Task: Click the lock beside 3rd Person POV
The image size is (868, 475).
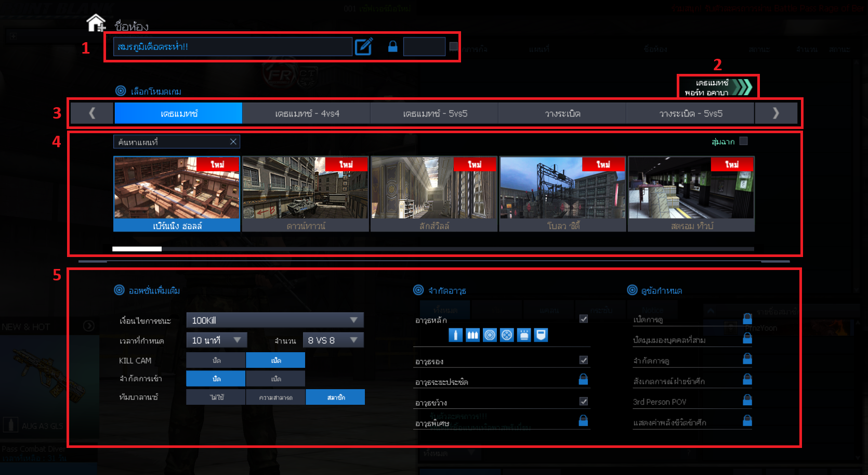Action: (747, 400)
